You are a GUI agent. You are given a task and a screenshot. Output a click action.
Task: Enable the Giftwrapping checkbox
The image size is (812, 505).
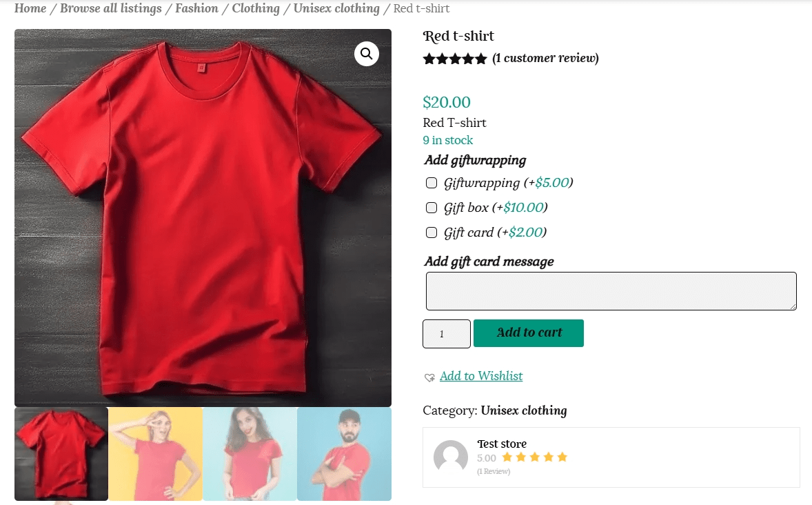[x=432, y=183]
